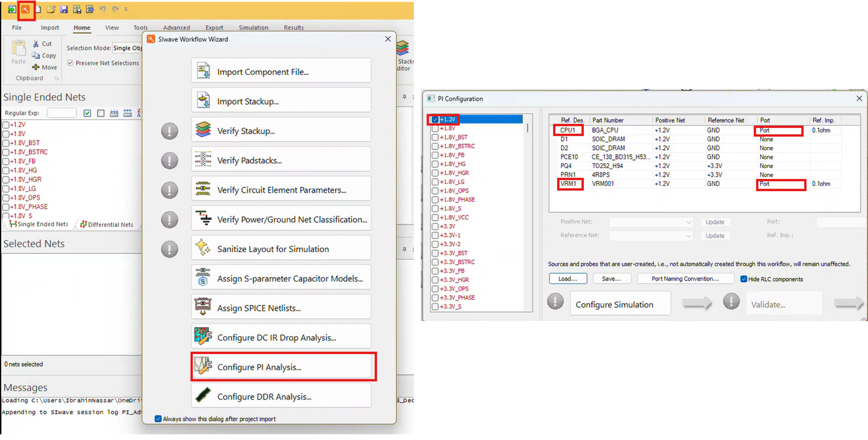Check +3.3V net in PI Configuration

[x=435, y=226]
